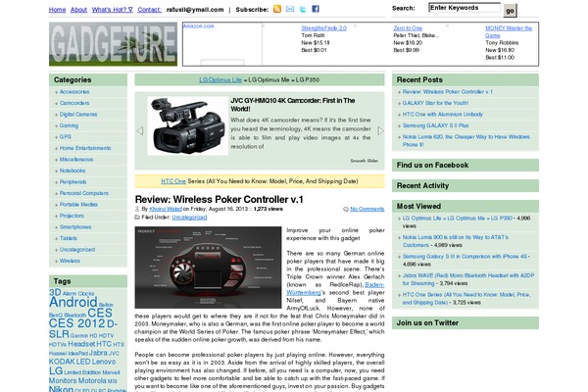The width and height of the screenshot is (588, 392).
Task: Open the GPS category
Action: point(66,137)
